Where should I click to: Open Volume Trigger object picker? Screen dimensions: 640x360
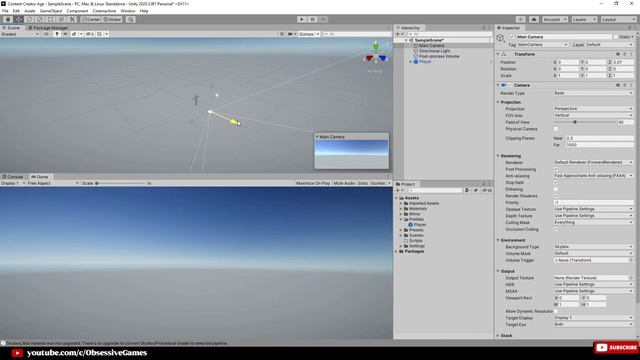click(631, 260)
